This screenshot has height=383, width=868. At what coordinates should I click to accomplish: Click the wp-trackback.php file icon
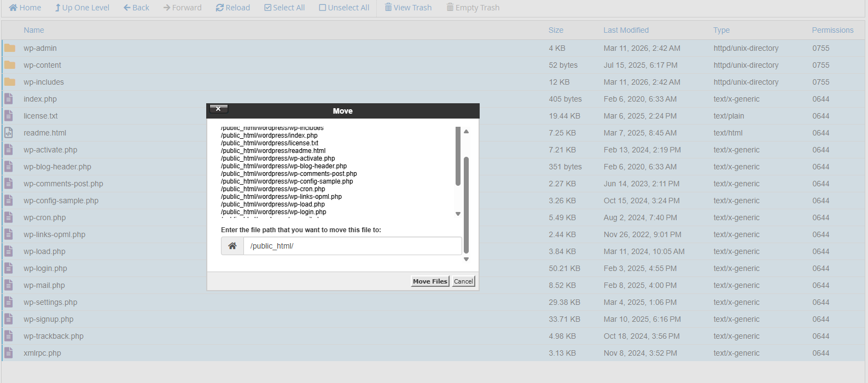[x=9, y=336]
